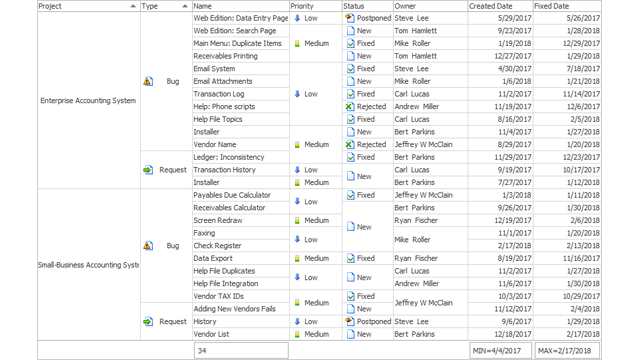Select the Receivables Printing row name
This screenshot has height=360, width=640.
(x=225, y=56)
